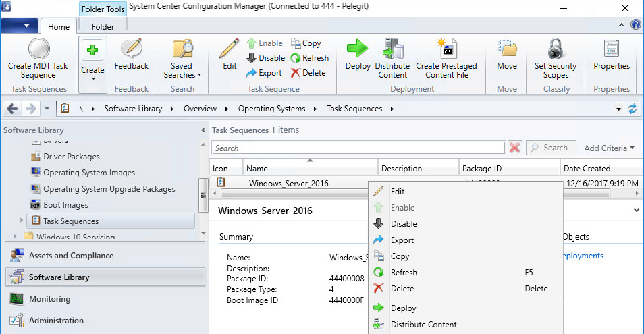
Task: Click Export in the ribbon
Action: [x=264, y=73]
